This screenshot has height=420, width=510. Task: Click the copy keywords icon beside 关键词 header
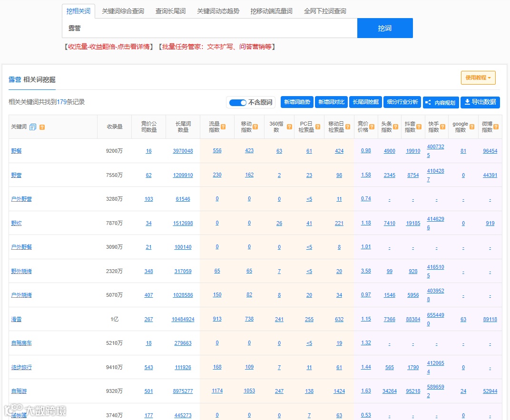(x=33, y=127)
